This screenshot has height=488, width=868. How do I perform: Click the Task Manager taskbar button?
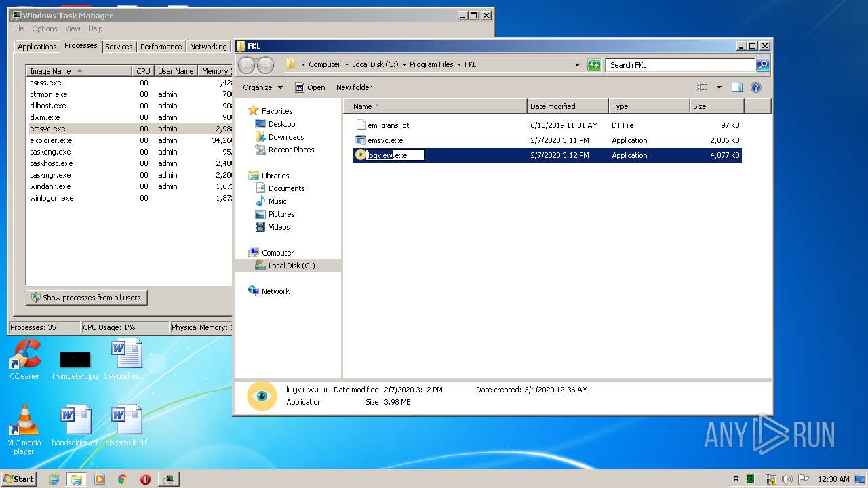(x=168, y=479)
